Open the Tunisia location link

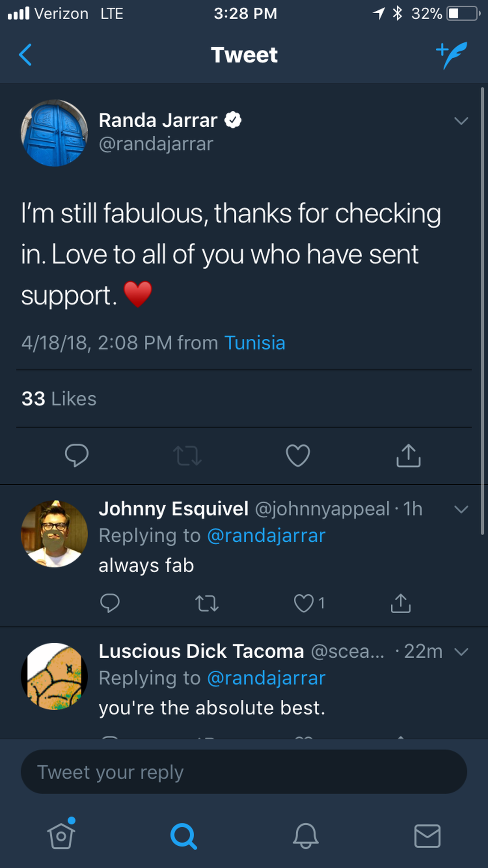[x=255, y=343]
